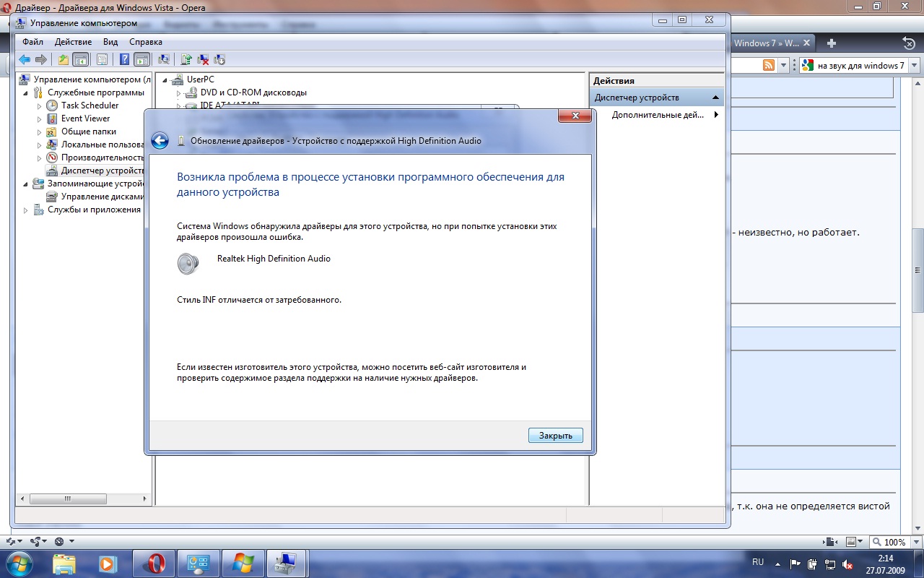Click the Forward arrow in the Computer Management toolbar
This screenshot has height=578, width=924.
(41, 59)
